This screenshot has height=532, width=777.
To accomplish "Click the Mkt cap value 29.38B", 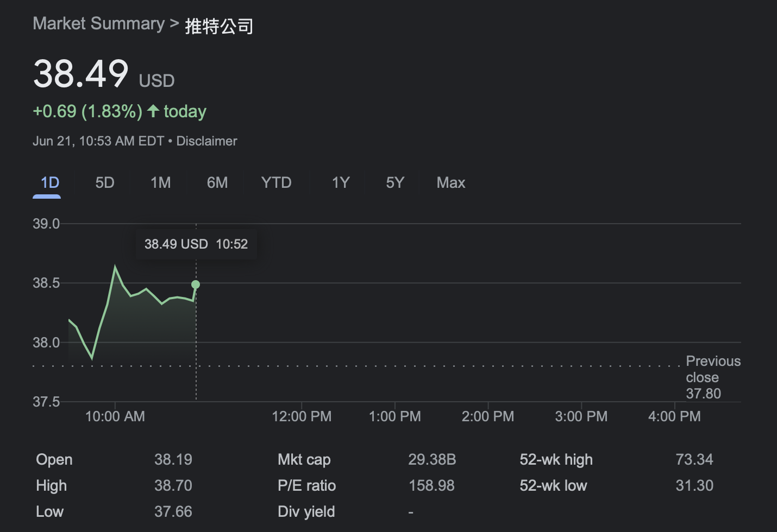I will click(432, 459).
